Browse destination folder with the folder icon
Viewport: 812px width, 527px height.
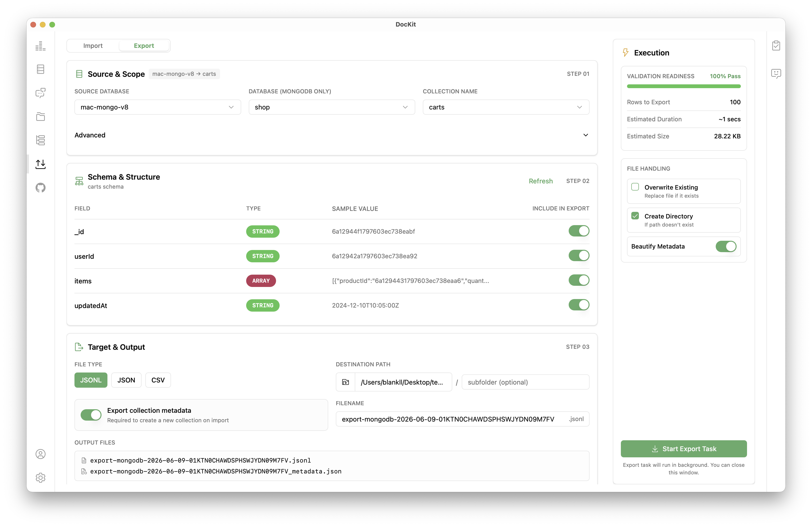tap(345, 382)
